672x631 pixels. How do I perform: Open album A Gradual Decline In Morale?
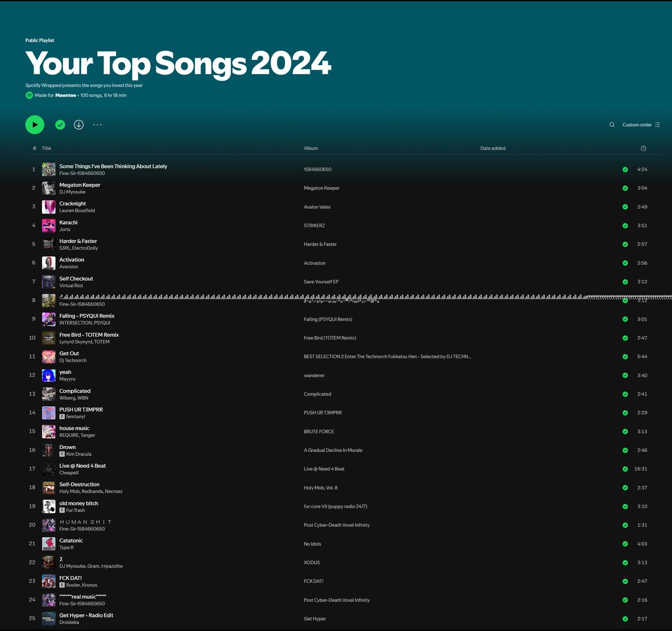pyautogui.click(x=333, y=450)
